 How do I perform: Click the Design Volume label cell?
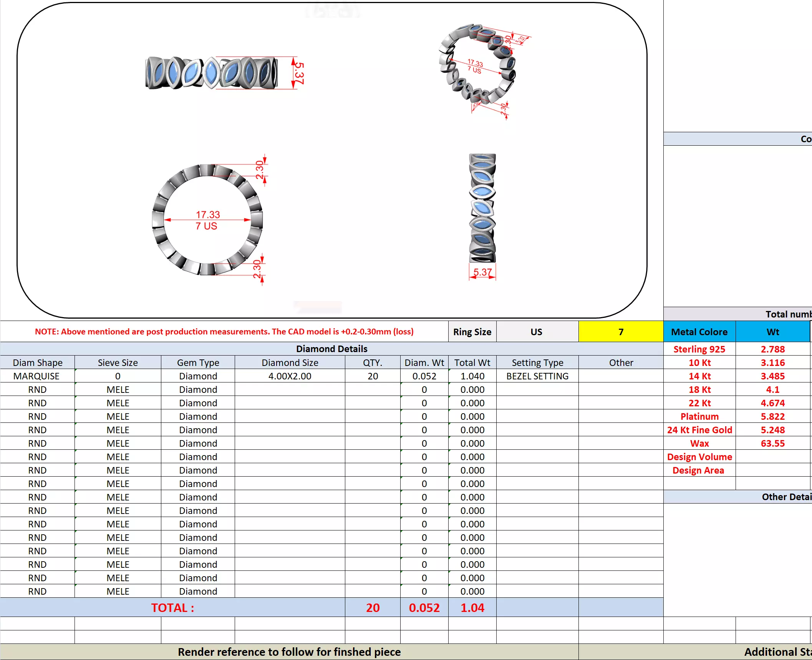(x=699, y=457)
